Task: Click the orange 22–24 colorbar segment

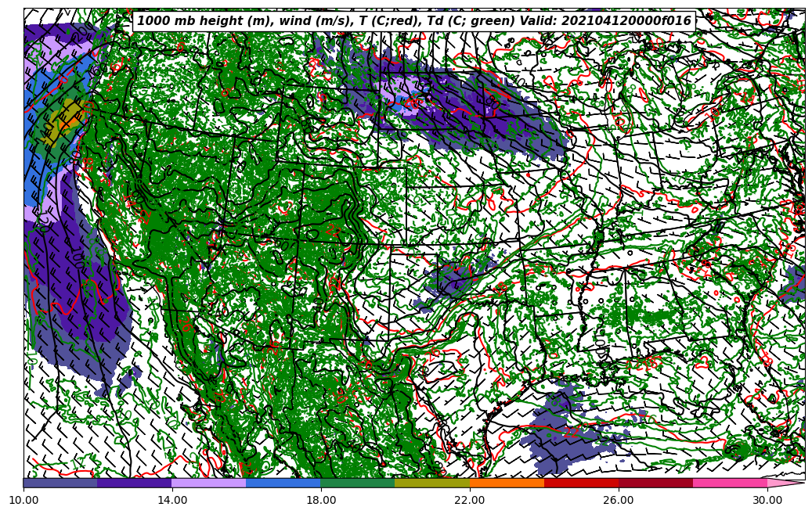Action: (507, 483)
